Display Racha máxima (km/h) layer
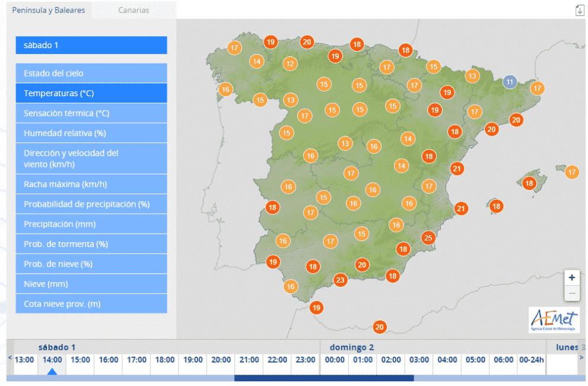Screen dimensions: 588x386 pos(91,184)
